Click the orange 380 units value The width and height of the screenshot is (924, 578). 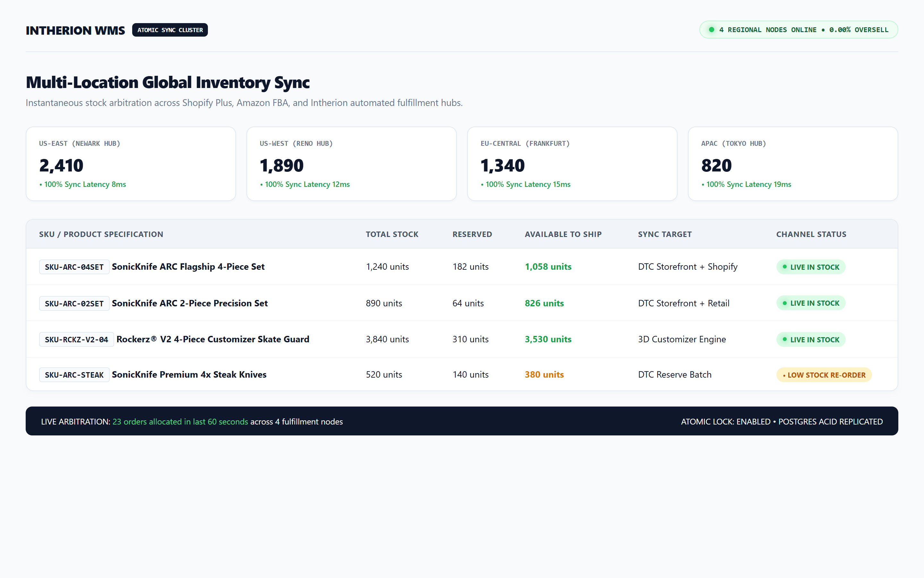(x=544, y=375)
